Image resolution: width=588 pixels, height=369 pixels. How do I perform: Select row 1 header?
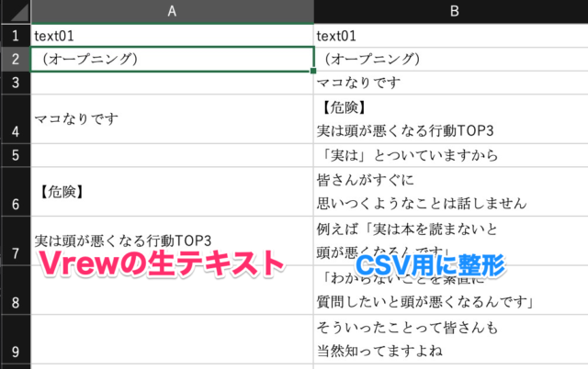pos(15,36)
